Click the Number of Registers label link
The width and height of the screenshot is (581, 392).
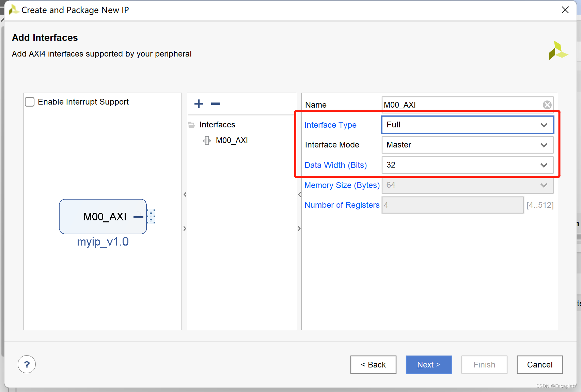342,205
